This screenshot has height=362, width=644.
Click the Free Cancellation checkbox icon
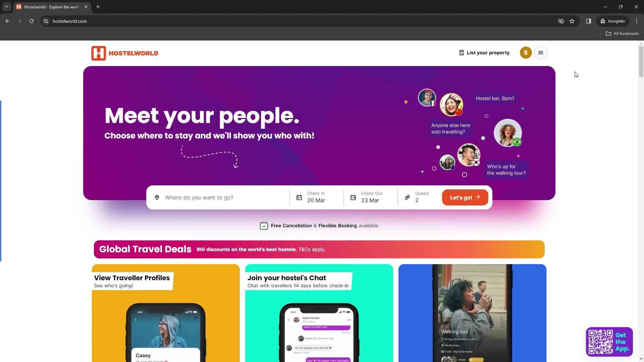[264, 226]
